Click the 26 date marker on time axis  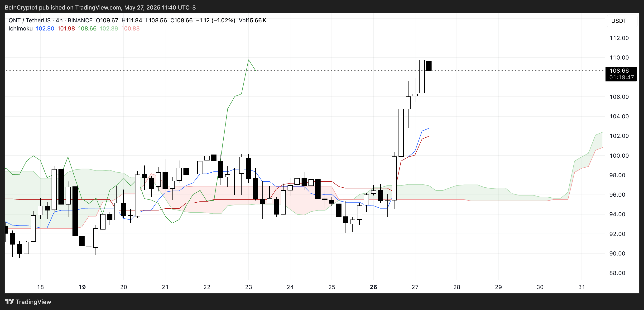point(373,287)
